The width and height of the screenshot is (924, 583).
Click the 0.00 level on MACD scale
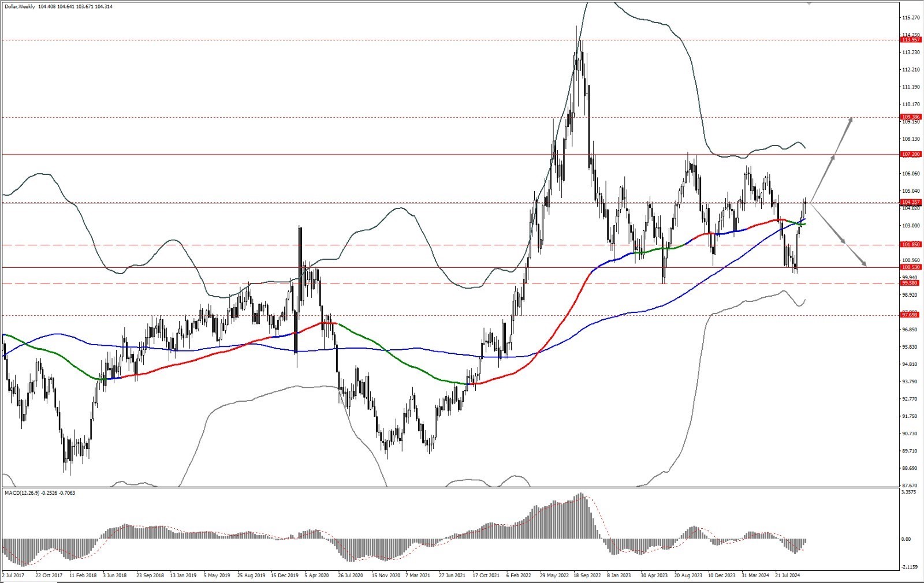(x=906, y=539)
